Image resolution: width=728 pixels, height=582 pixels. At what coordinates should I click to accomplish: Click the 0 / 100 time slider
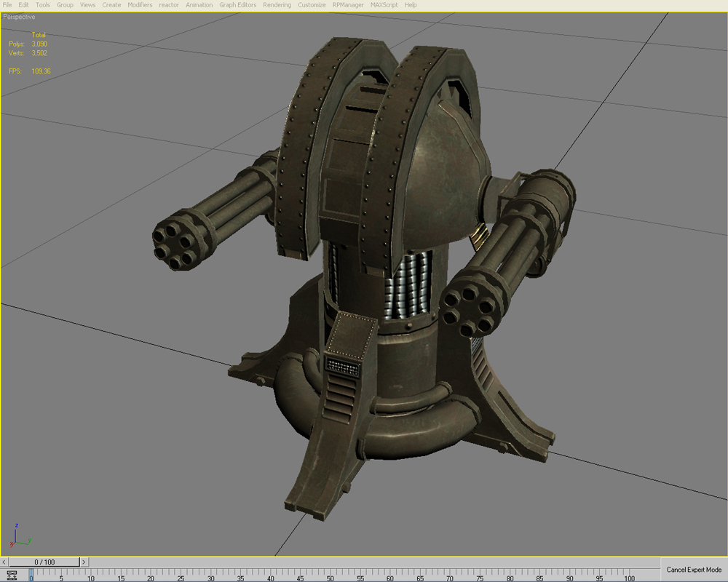pyautogui.click(x=44, y=562)
